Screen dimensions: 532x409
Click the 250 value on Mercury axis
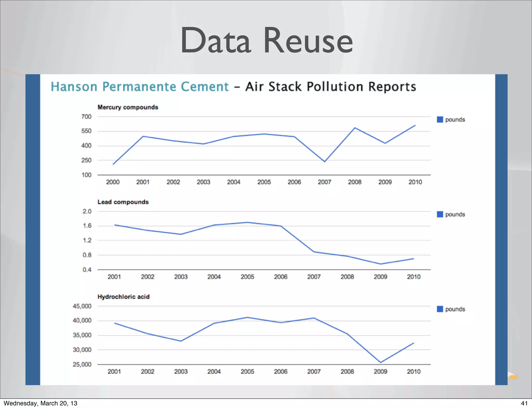coord(87,160)
